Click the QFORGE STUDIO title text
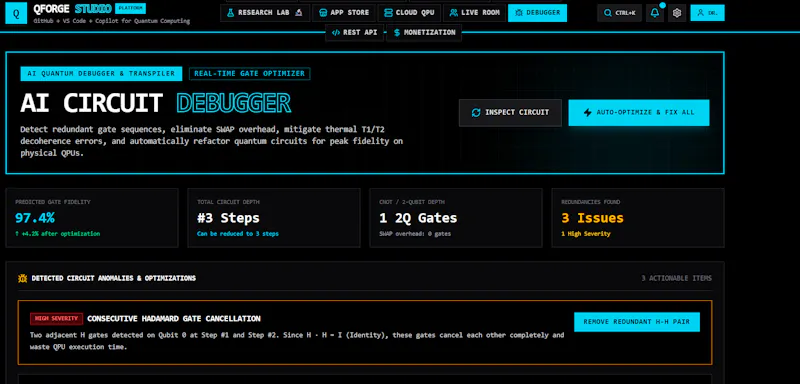This screenshot has height=384, width=800. click(x=72, y=9)
